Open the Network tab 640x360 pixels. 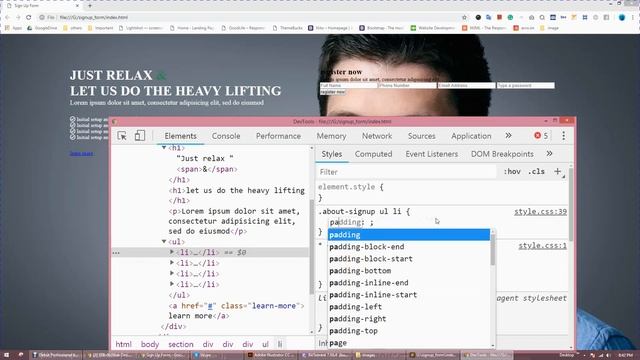pyautogui.click(x=377, y=136)
